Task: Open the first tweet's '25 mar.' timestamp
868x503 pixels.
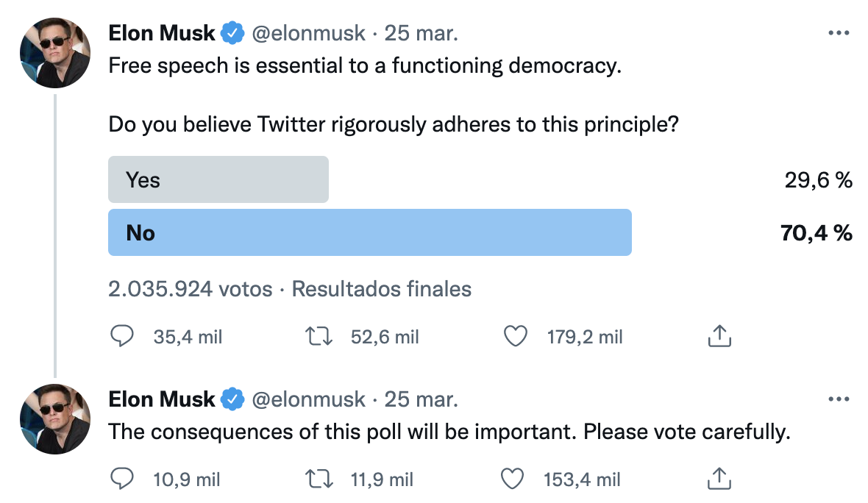Action: pyautogui.click(x=421, y=33)
